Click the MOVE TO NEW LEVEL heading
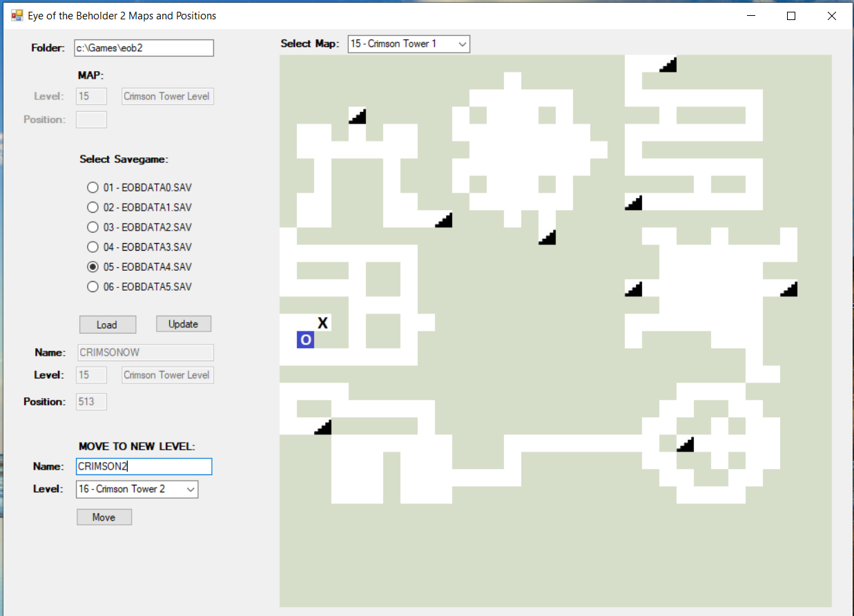The width and height of the screenshot is (854, 616). [x=137, y=446]
